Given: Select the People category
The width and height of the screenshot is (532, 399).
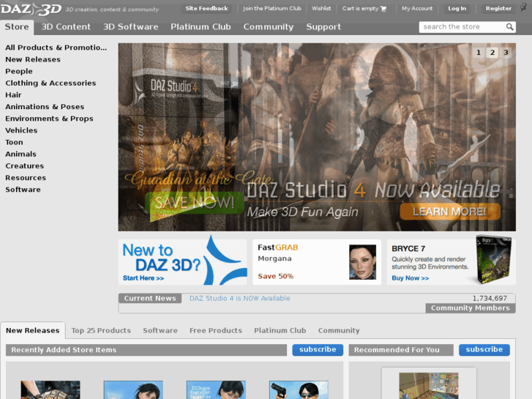Looking at the screenshot, I should 19,71.
